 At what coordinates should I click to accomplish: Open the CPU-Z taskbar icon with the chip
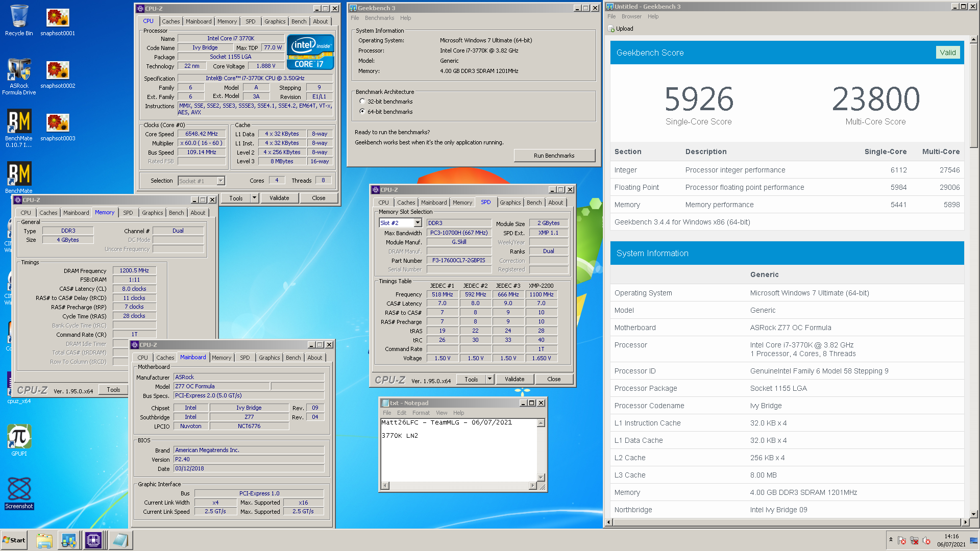[x=93, y=540]
